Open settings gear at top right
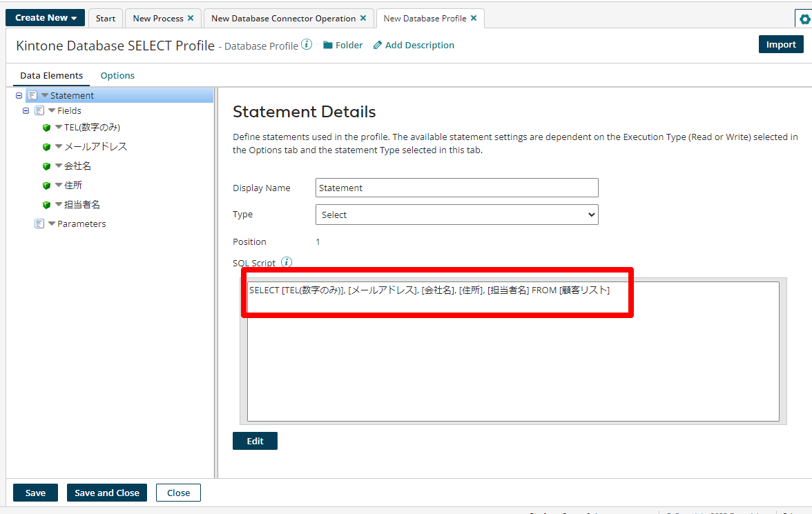812x514 pixels. [x=804, y=19]
